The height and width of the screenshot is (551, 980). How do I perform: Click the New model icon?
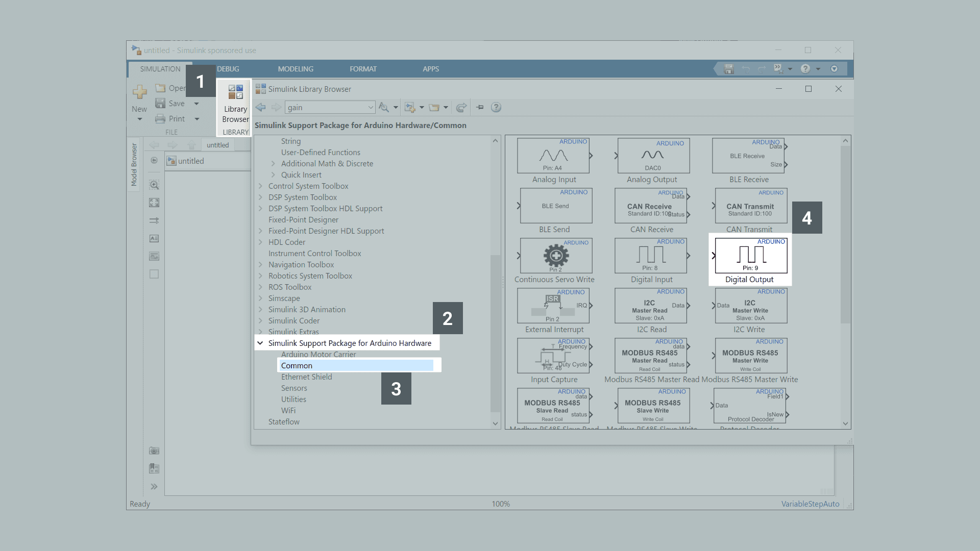(x=139, y=92)
